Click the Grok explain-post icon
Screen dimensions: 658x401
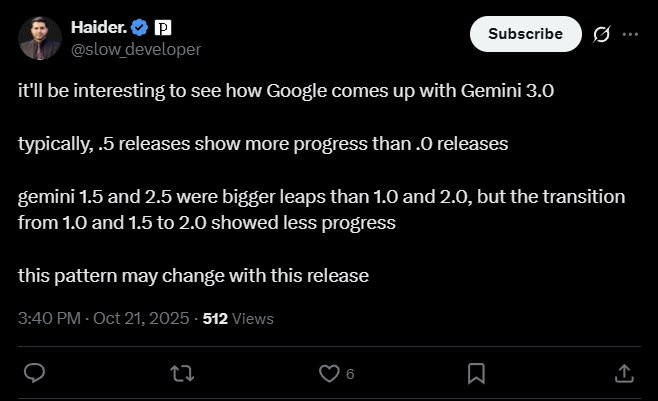click(602, 34)
